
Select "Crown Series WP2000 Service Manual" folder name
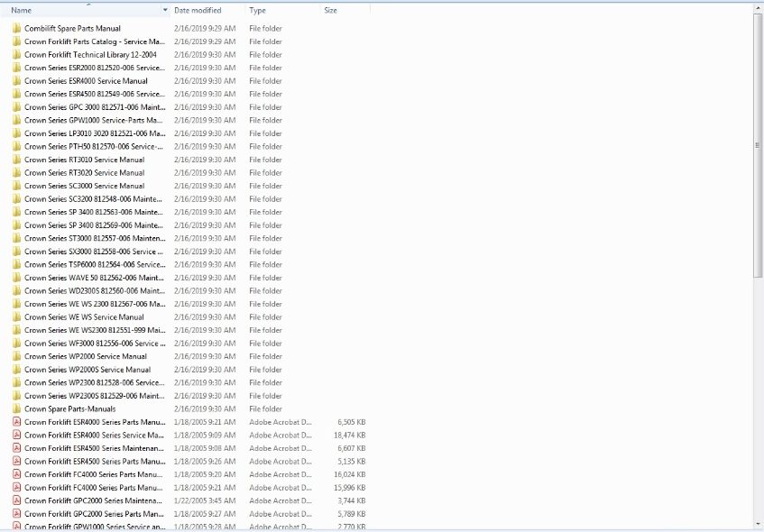click(86, 356)
